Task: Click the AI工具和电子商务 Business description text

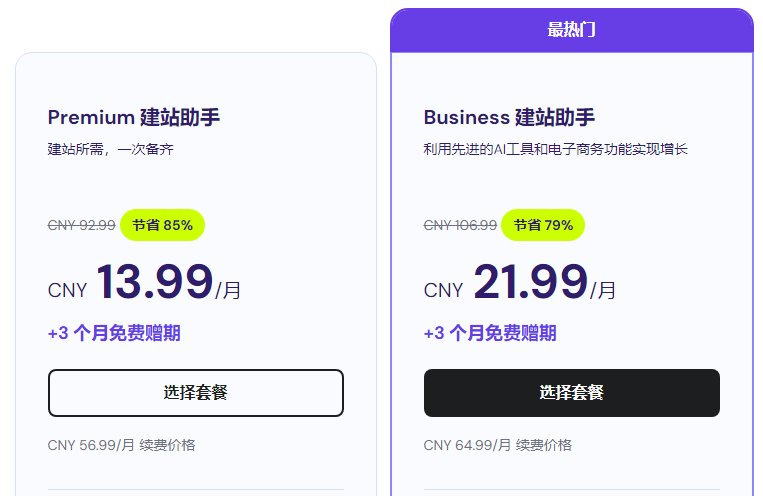Action: click(x=555, y=150)
